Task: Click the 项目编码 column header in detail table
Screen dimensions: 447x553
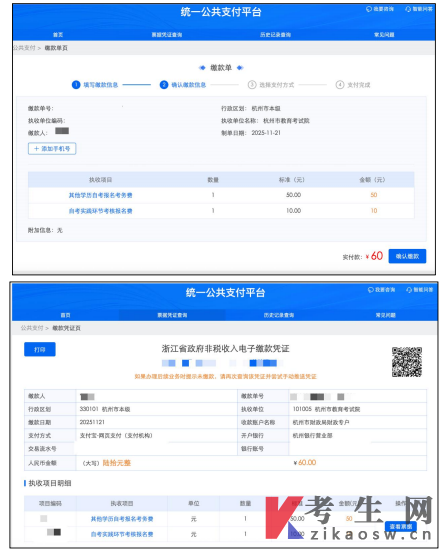Action: click(50, 503)
